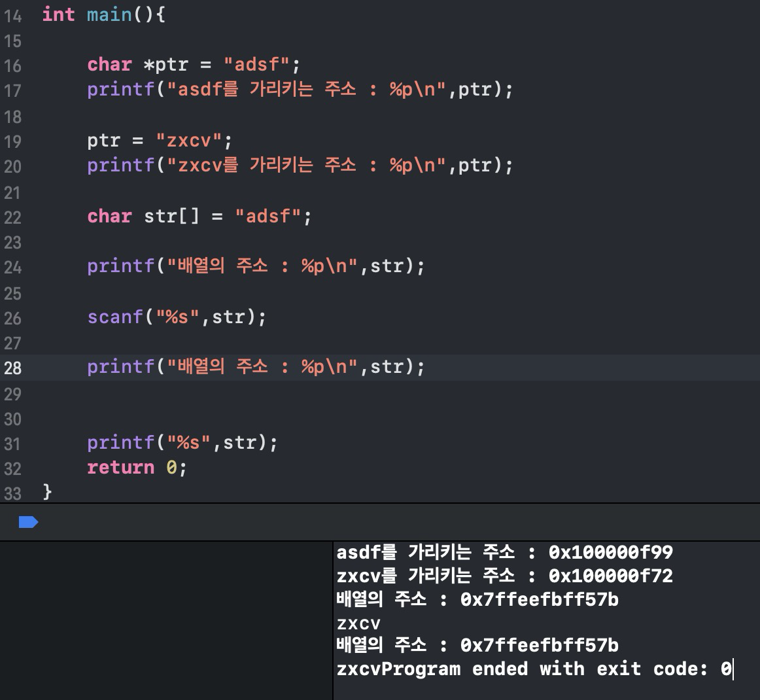
Task: Click console output '0x100000f99' address
Action: pos(611,553)
